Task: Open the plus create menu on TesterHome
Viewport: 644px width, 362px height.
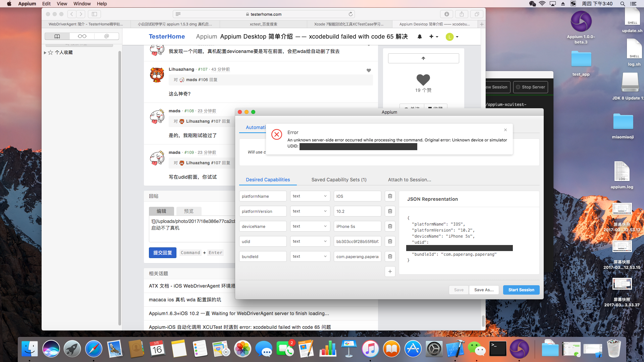Action: [x=433, y=37]
